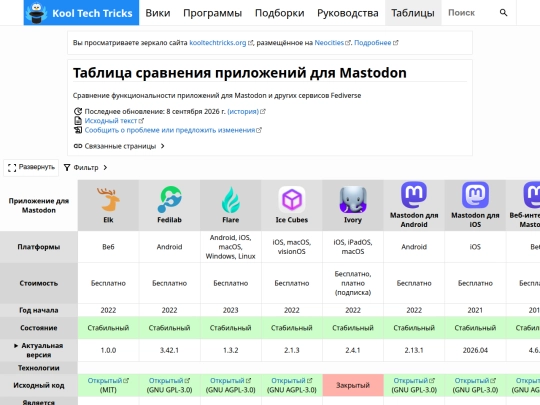Open the Таблицы menu

point(413,13)
